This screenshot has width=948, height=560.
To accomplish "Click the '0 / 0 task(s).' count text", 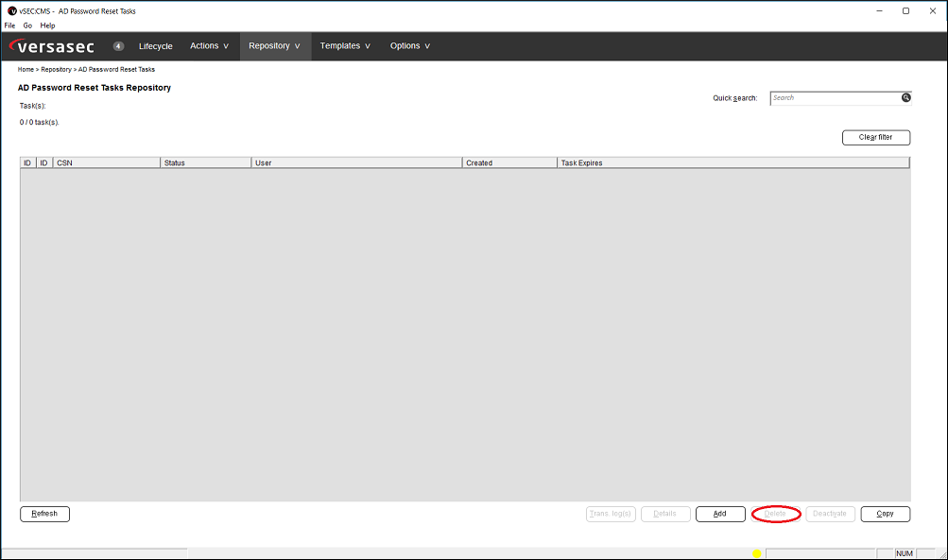I will click(x=40, y=122).
